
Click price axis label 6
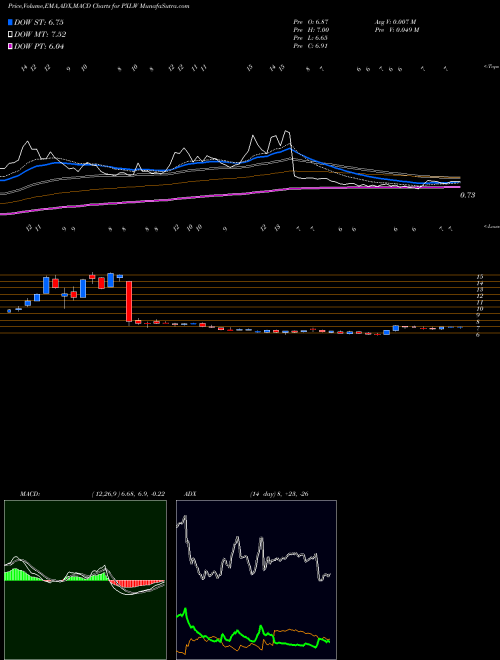[x=478, y=335]
